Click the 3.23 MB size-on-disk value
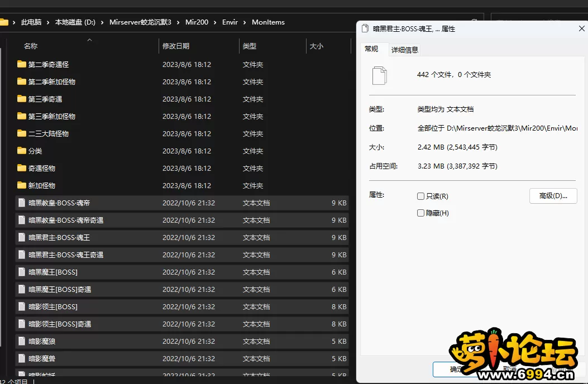The image size is (588, 384). (457, 166)
